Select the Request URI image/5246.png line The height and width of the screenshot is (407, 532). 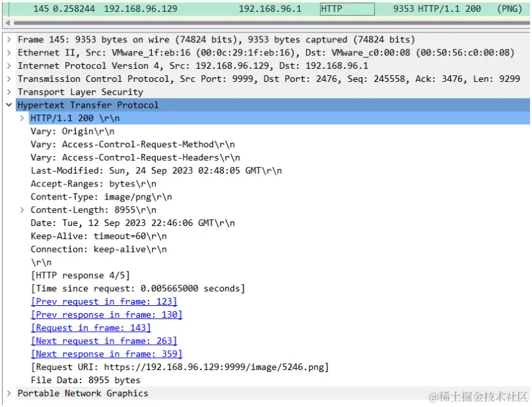[x=180, y=367]
